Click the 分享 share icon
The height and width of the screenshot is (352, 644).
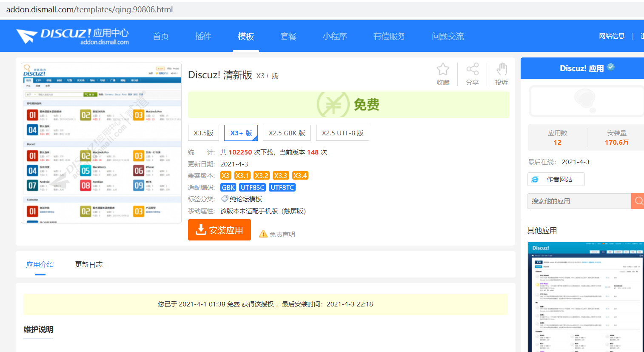pos(472,69)
